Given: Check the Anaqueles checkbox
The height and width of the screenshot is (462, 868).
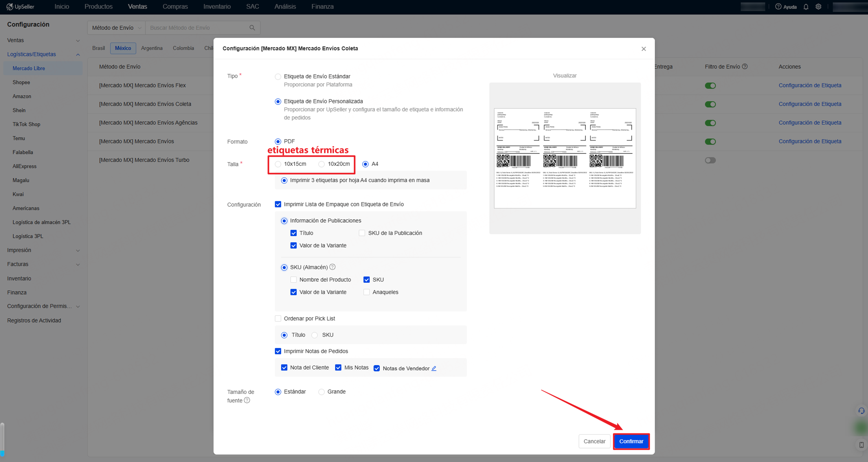Looking at the screenshot, I should coord(366,292).
